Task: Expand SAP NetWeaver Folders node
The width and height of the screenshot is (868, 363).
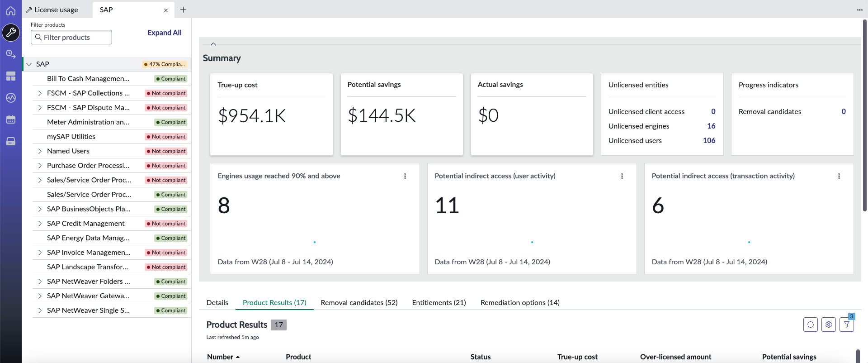Action: point(40,282)
